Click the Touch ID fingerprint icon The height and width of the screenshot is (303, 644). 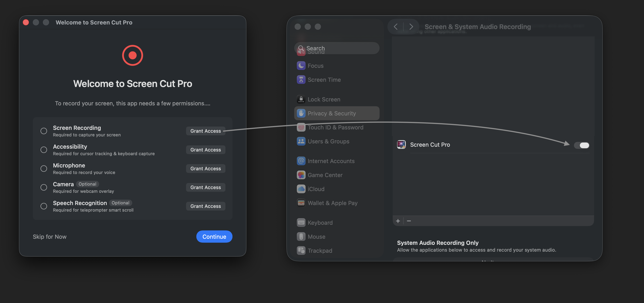click(x=301, y=127)
